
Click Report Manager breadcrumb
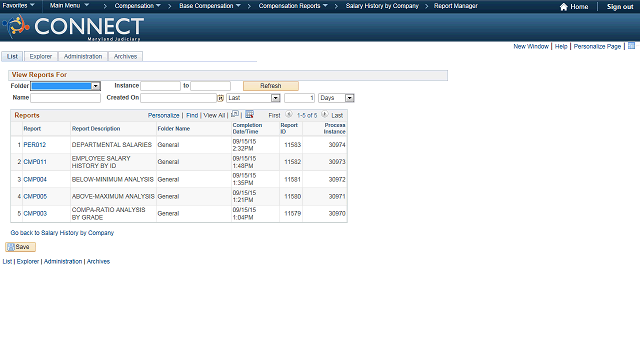(x=456, y=6)
